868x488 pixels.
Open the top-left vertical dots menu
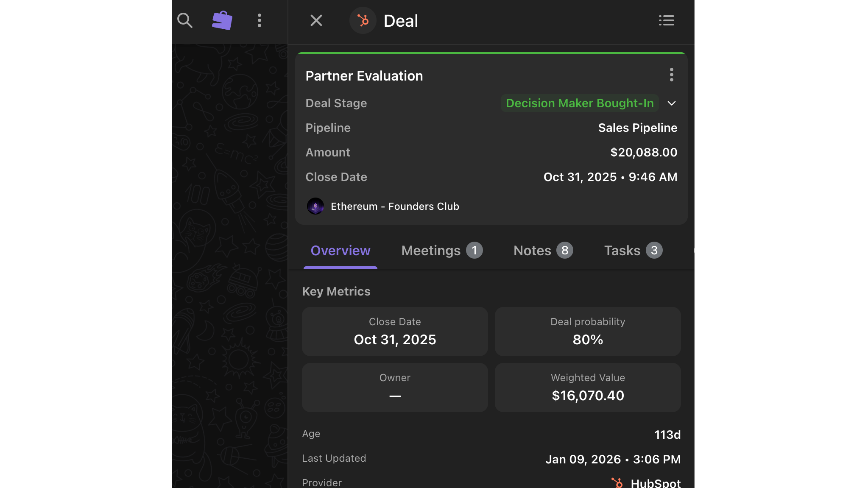pyautogui.click(x=260, y=20)
